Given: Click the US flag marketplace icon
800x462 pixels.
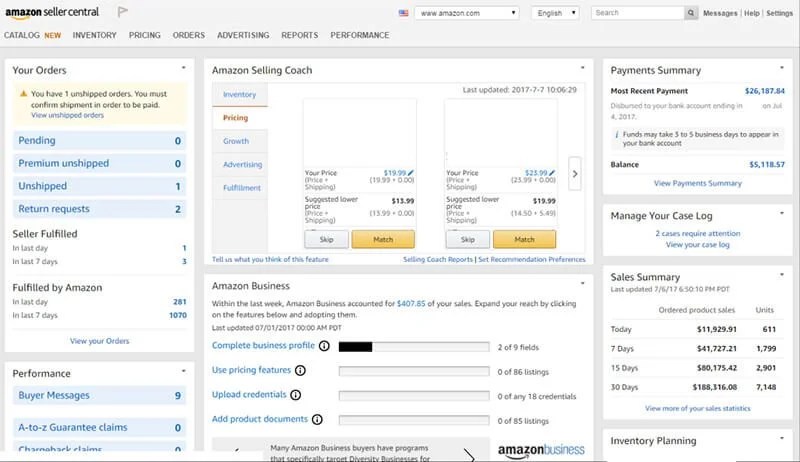Looking at the screenshot, I should click(x=404, y=13).
